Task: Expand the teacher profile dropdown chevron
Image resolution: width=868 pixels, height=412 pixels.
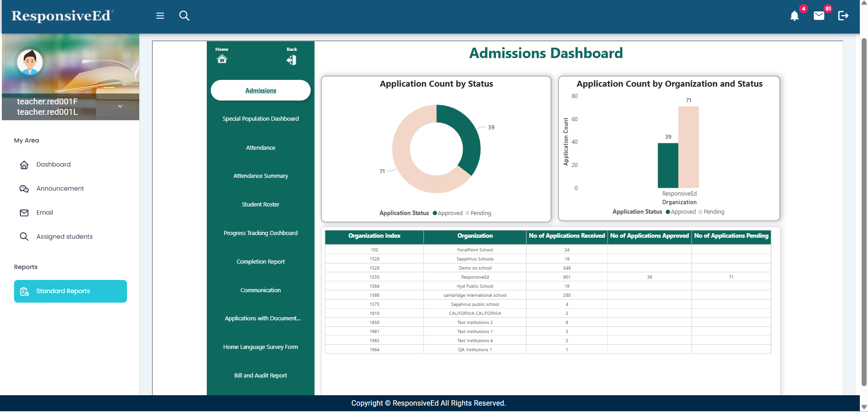Action: click(120, 106)
